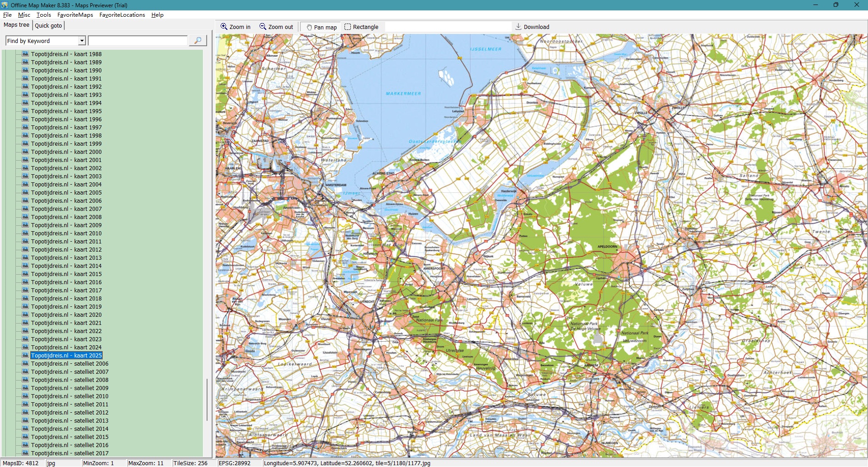
Task: Click the keyword search magnifier button
Action: tap(198, 41)
